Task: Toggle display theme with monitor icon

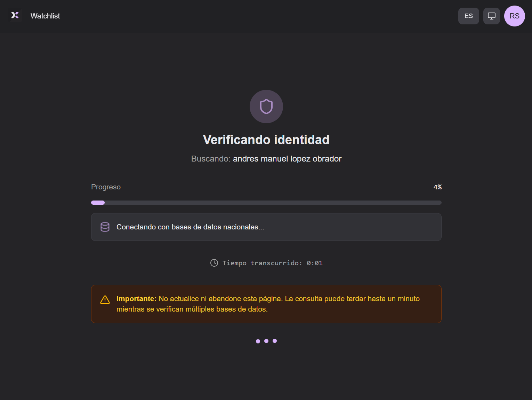Action: click(x=491, y=16)
